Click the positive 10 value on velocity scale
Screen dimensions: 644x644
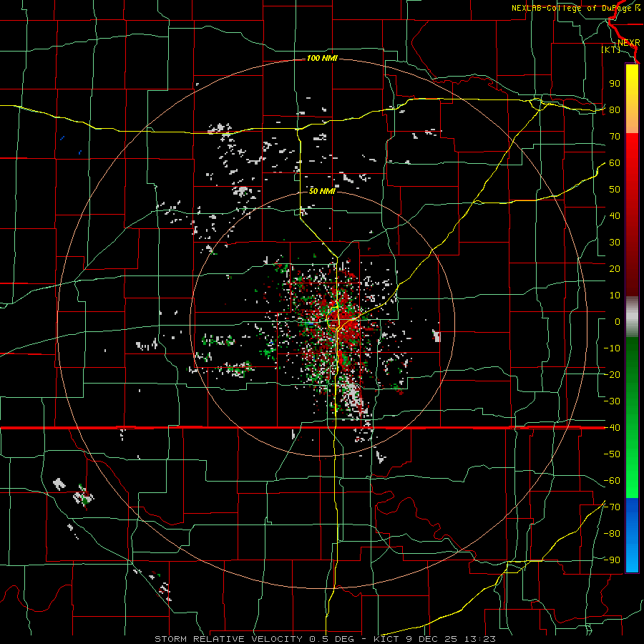coord(615,296)
